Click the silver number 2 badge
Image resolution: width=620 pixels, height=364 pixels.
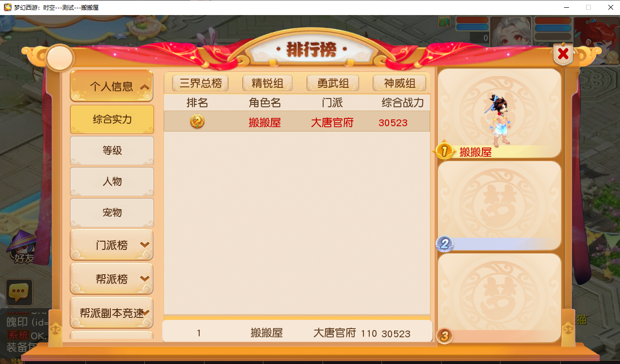tap(444, 244)
